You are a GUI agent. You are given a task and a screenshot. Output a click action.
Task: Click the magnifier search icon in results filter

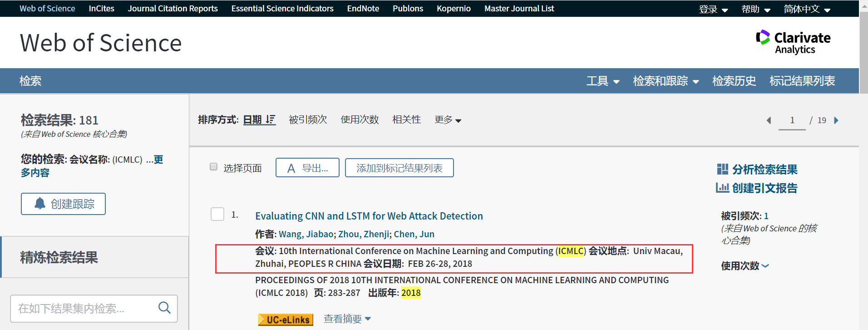click(164, 308)
